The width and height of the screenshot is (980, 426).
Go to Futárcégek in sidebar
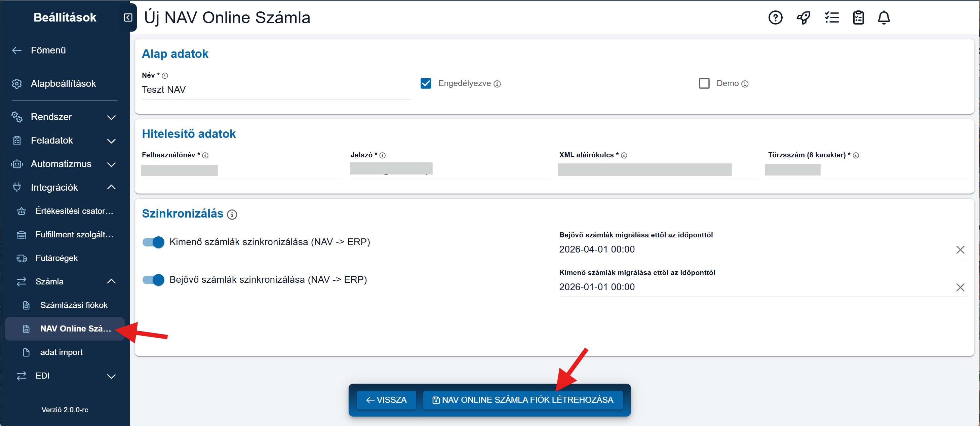point(56,258)
